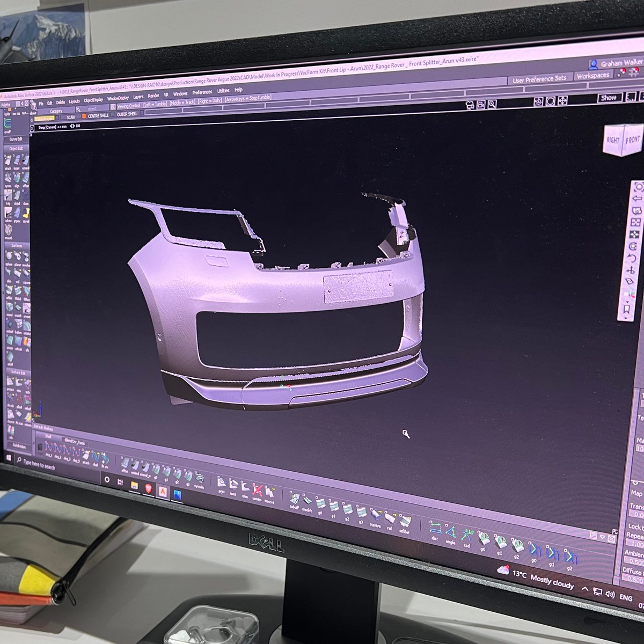The width and height of the screenshot is (644, 644).
Task: Click the ENG language indicator in tray
Action: pos(626,597)
